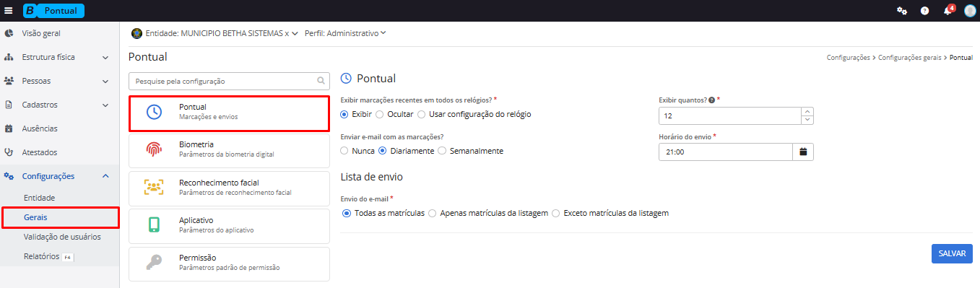Open the user avatar menu
Viewport: 980px width, 288px height.
tap(970, 11)
